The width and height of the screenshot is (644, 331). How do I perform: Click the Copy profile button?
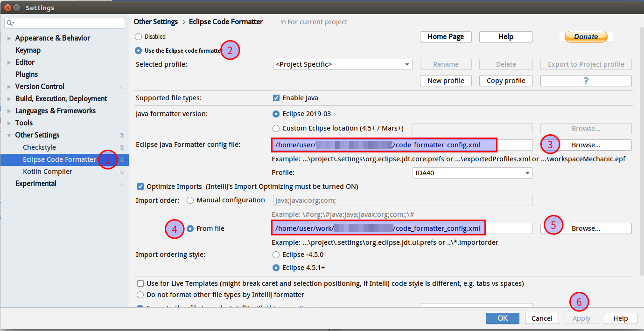506,81
